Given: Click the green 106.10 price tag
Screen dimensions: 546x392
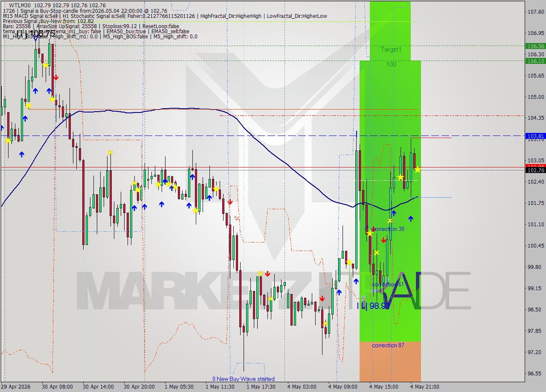Looking at the screenshot, I should pos(535,61).
